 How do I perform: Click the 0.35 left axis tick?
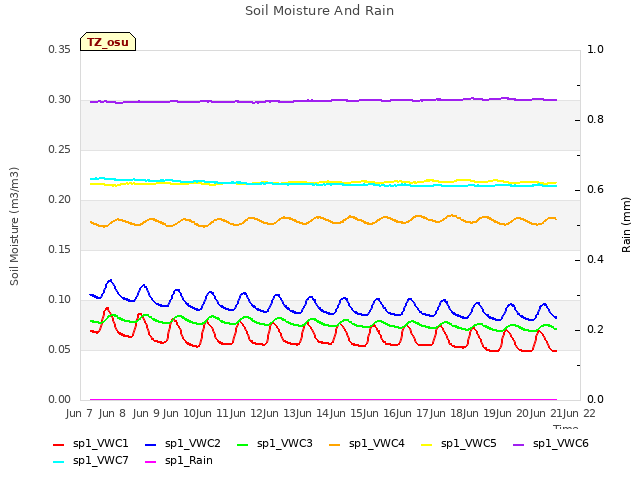(60, 50)
